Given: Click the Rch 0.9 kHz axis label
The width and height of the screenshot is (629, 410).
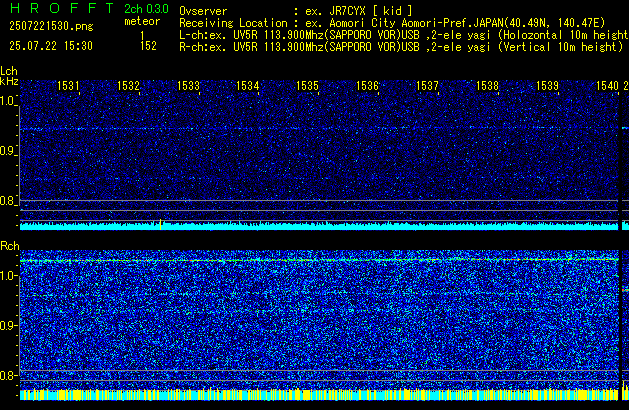Looking at the screenshot, I should (x=8, y=325).
